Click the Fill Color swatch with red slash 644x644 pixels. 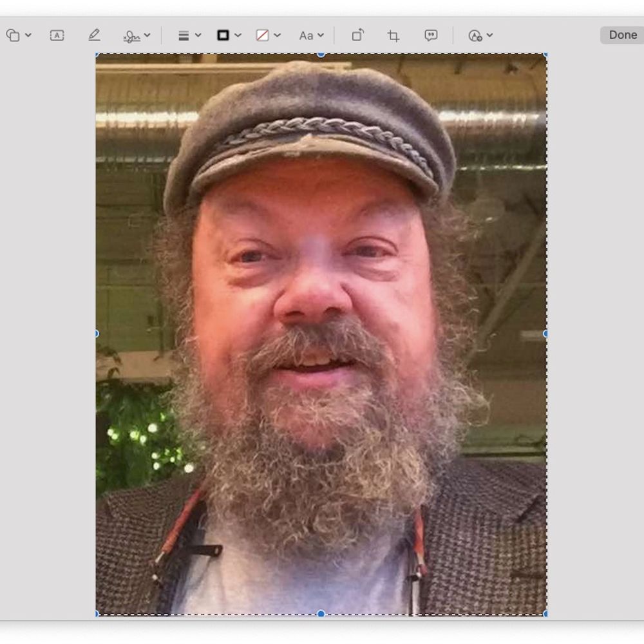(x=263, y=35)
